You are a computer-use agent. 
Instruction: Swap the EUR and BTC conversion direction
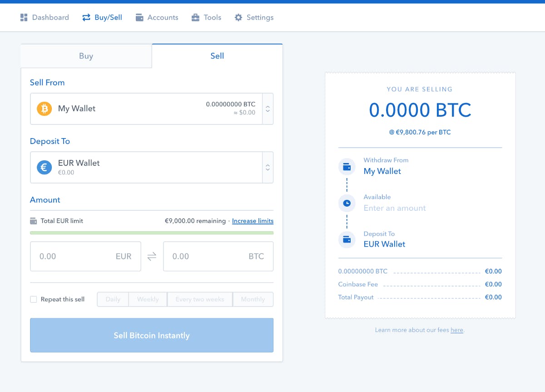click(152, 256)
